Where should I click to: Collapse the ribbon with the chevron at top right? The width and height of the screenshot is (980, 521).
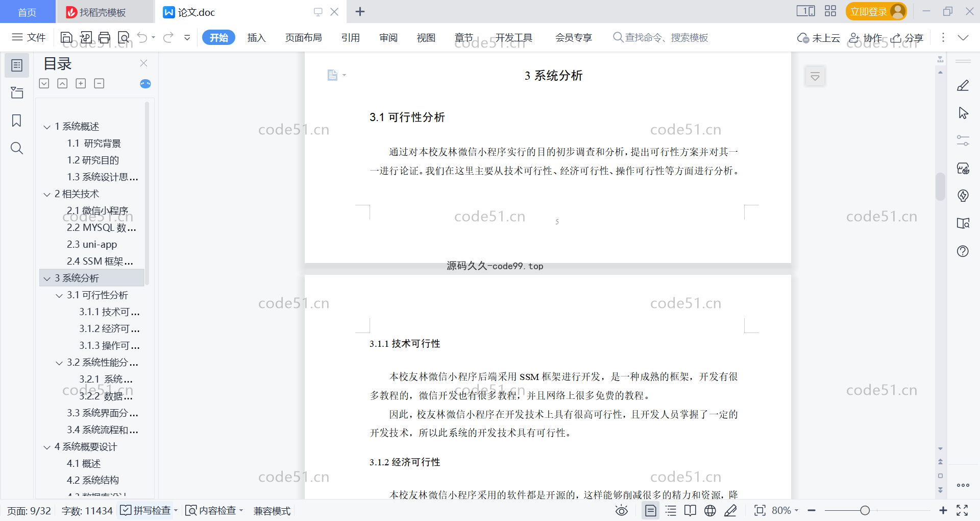point(963,37)
